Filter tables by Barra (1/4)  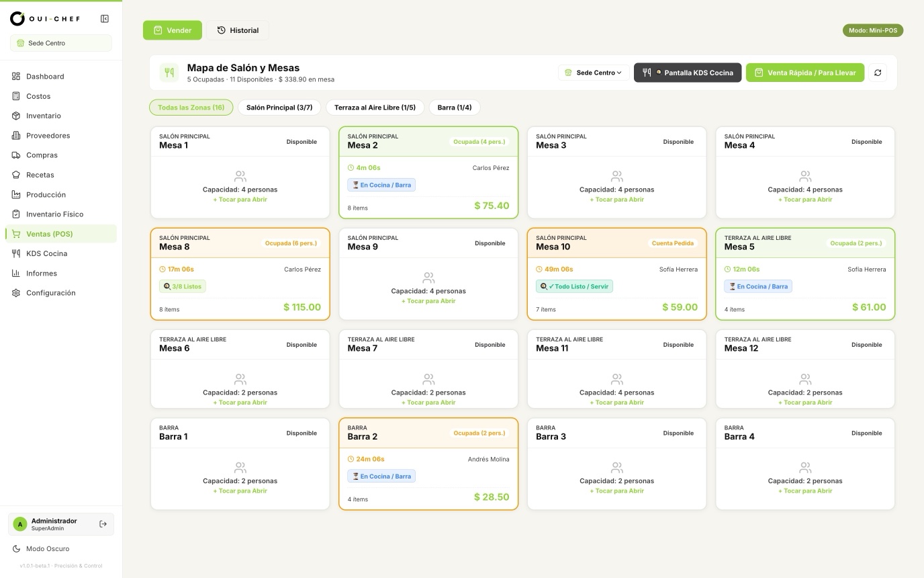tap(455, 108)
